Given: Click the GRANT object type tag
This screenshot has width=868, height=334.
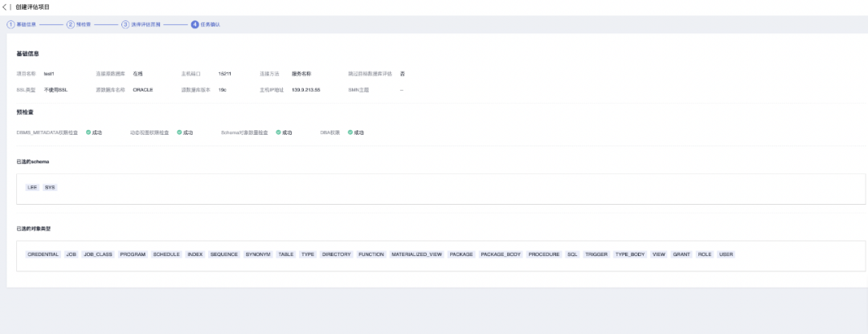Looking at the screenshot, I should pyautogui.click(x=682, y=255).
